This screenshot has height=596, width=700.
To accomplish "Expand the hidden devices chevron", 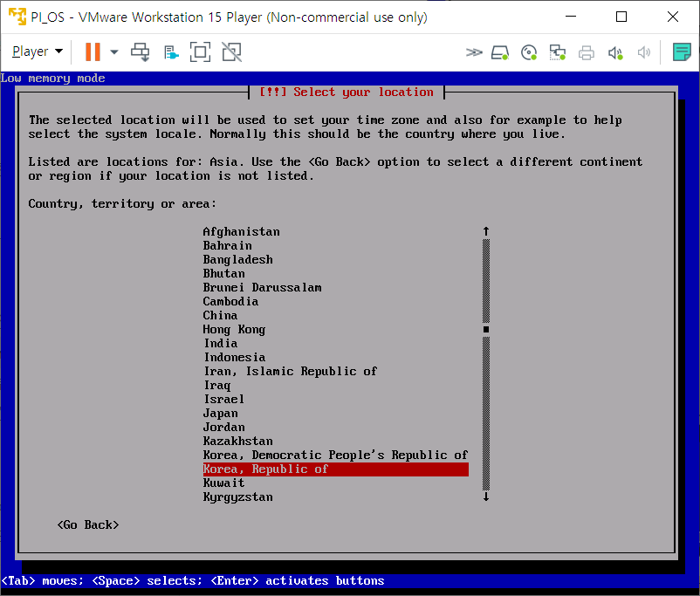I will tap(474, 52).
